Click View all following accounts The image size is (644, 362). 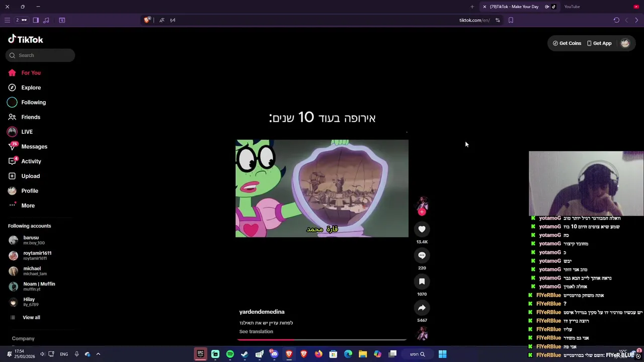25,317
